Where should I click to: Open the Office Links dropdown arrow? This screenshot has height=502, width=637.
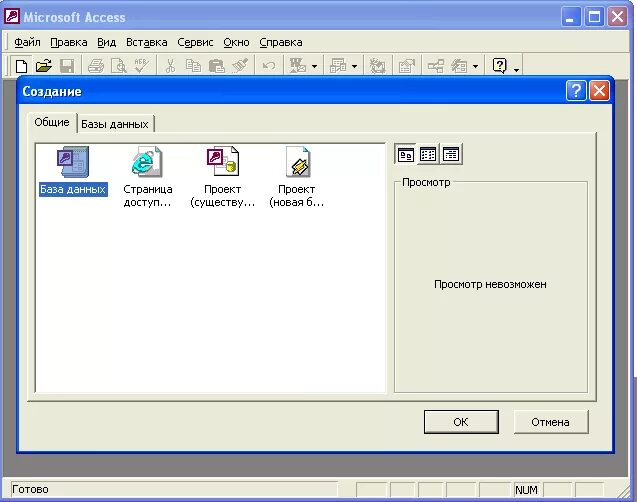(314, 66)
